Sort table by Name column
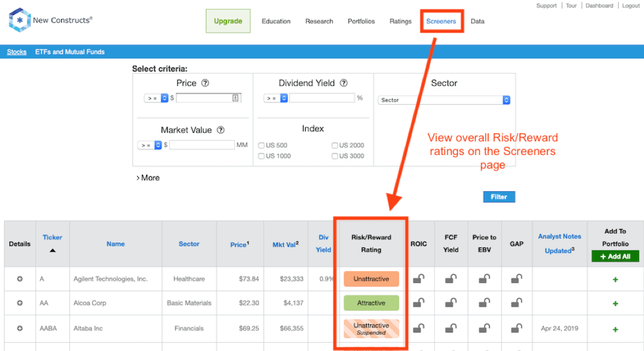 tap(115, 244)
